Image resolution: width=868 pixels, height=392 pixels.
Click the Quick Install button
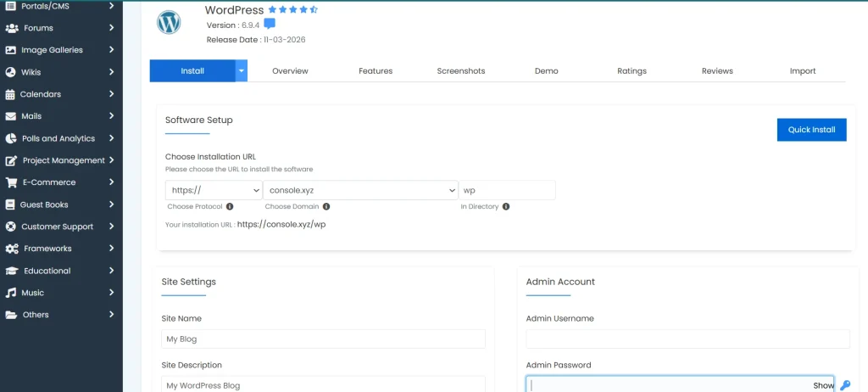tap(811, 130)
